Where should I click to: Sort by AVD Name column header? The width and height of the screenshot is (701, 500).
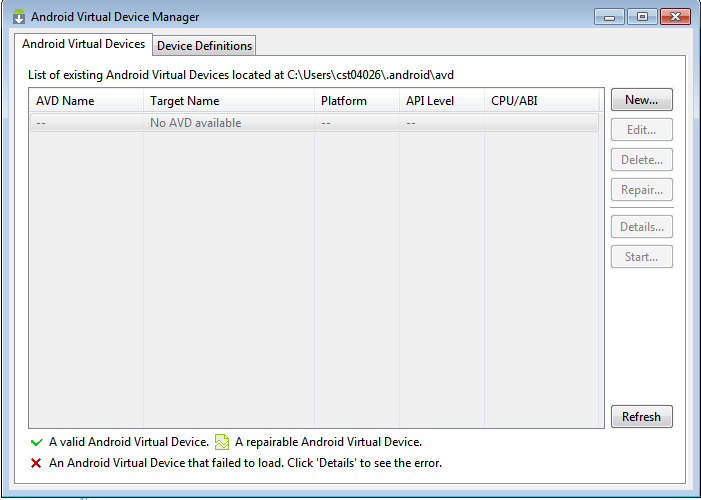coord(86,101)
